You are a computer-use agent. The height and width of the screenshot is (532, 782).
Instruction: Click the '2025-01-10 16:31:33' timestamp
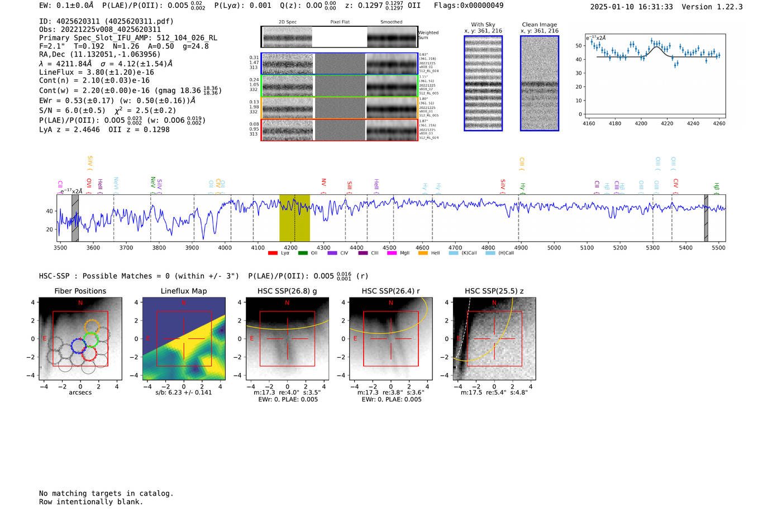click(x=631, y=7)
